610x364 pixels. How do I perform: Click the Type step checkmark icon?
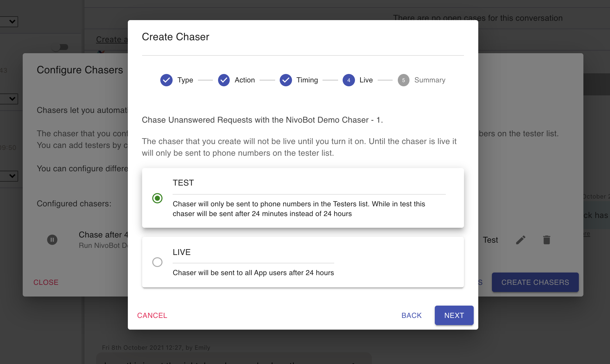(166, 80)
